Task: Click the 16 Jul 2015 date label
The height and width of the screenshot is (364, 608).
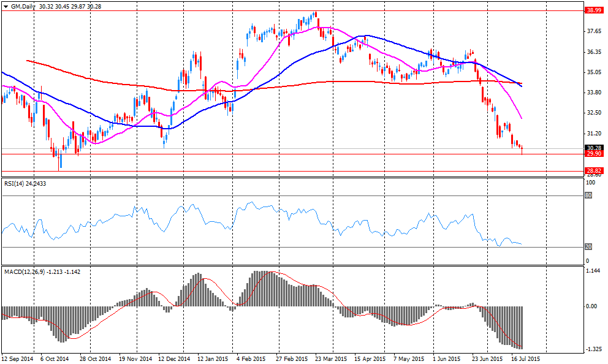Action: coord(525,359)
